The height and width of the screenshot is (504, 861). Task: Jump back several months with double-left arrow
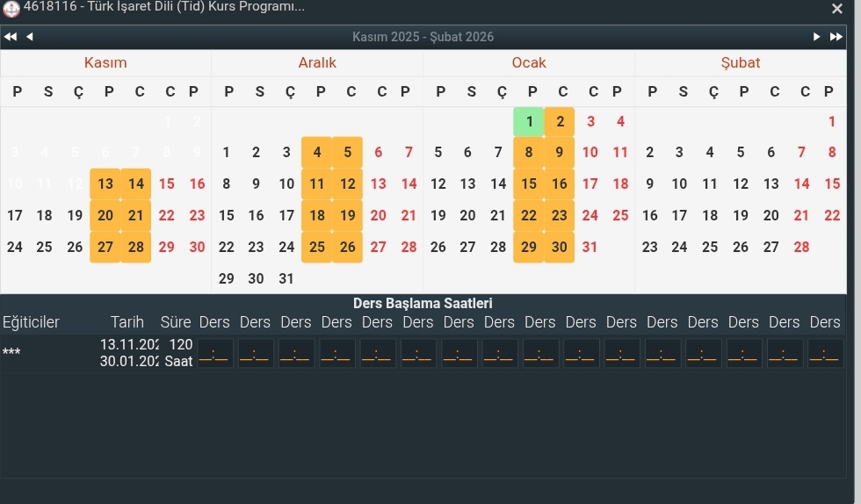(10, 37)
